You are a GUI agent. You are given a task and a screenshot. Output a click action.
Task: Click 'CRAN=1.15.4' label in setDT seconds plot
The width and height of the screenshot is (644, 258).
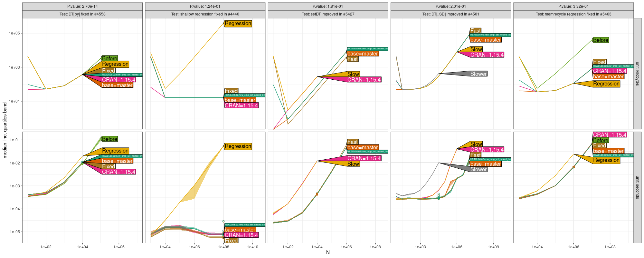pyautogui.click(x=364, y=158)
